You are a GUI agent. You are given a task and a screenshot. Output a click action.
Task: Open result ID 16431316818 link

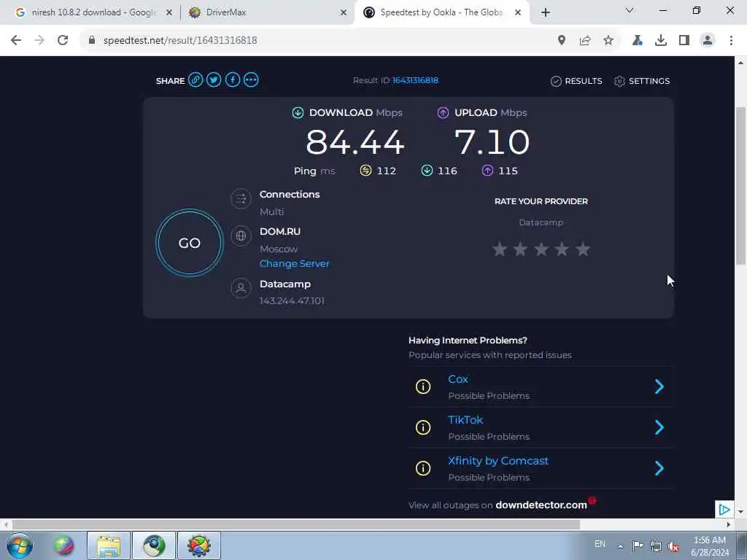click(x=415, y=80)
